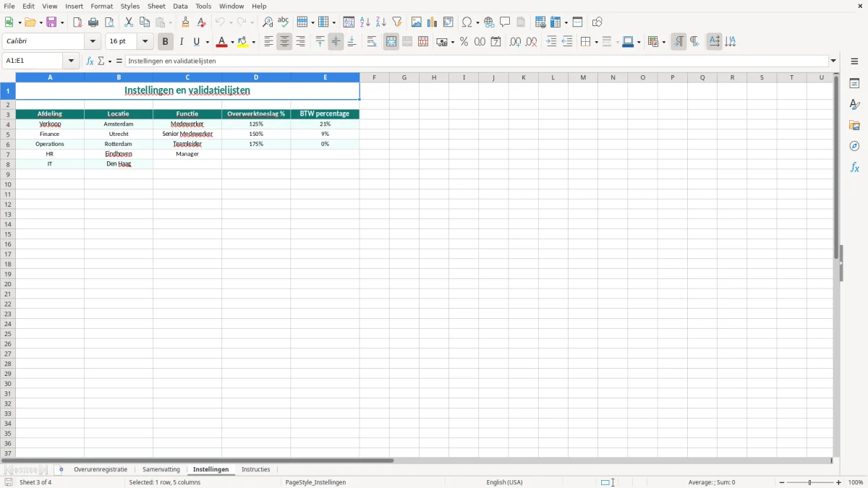Click the Insert Hyperlink icon
The width and height of the screenshot is (868, 488).
tap(489, 22)
